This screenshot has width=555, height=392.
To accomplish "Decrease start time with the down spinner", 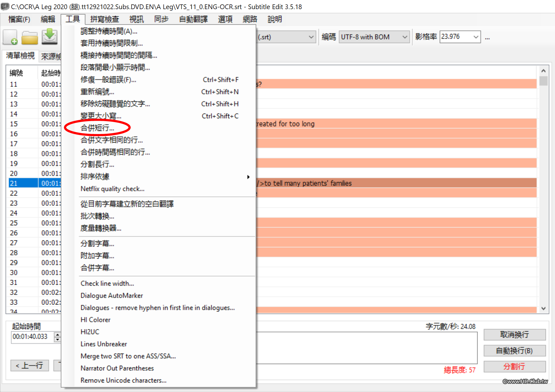I will pyautogui.click(x=57, y=339).
